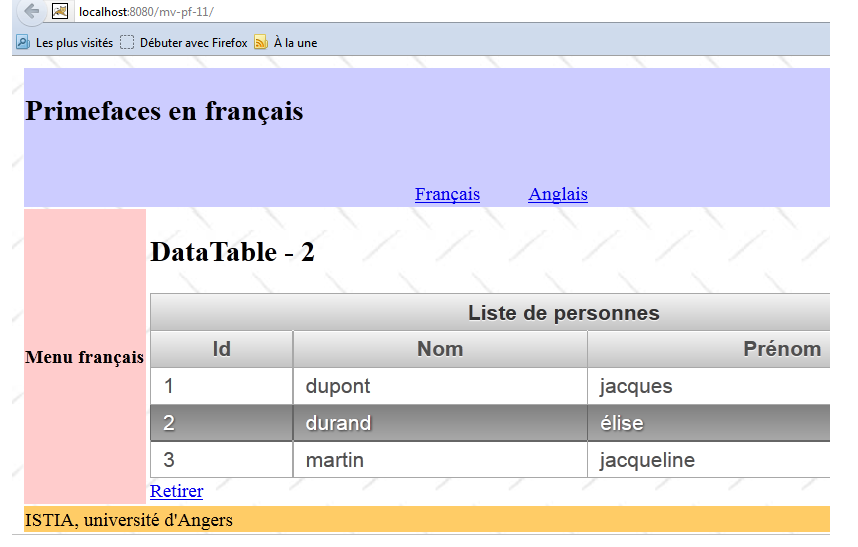Click the browser back arrow button
Viewport: 858px width, 547px height.
point(31,11)
